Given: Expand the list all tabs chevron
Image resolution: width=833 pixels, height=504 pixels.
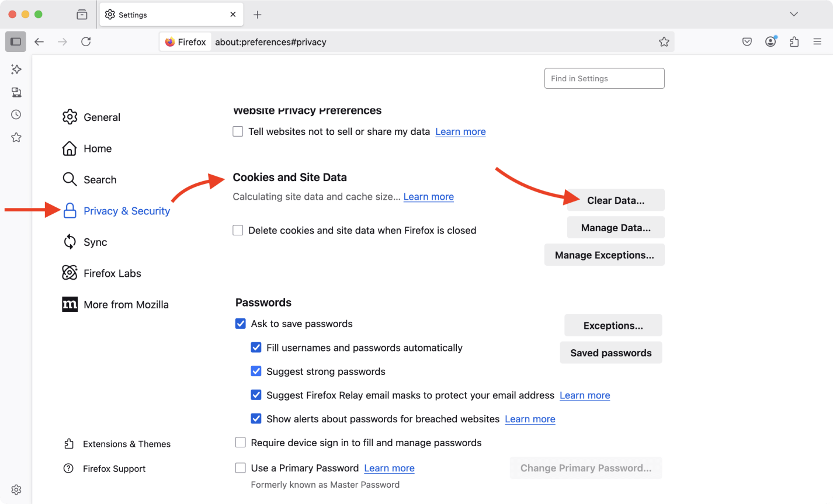Looking at the screenshot, I should click(793, 15).
